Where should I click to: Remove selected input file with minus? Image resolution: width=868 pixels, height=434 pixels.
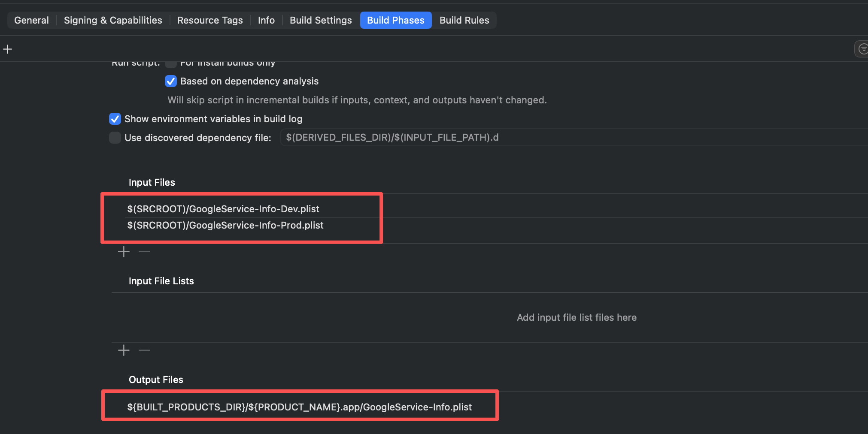pos(144,252)
